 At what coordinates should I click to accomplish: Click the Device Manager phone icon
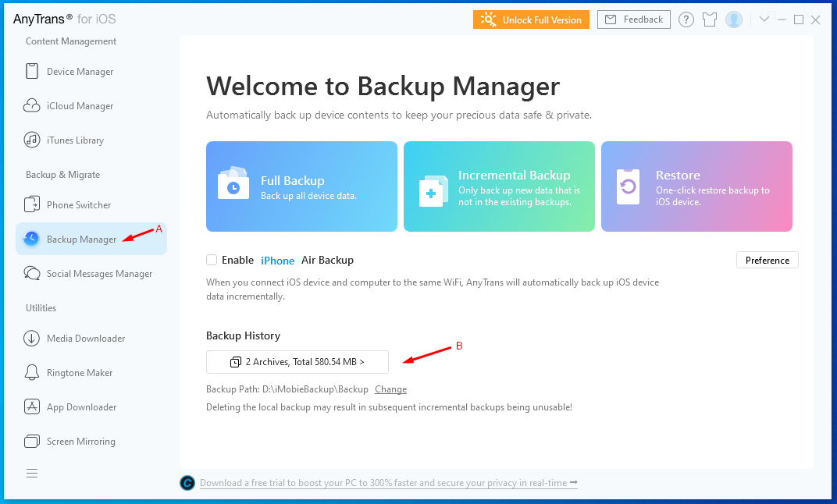[32, 71]
